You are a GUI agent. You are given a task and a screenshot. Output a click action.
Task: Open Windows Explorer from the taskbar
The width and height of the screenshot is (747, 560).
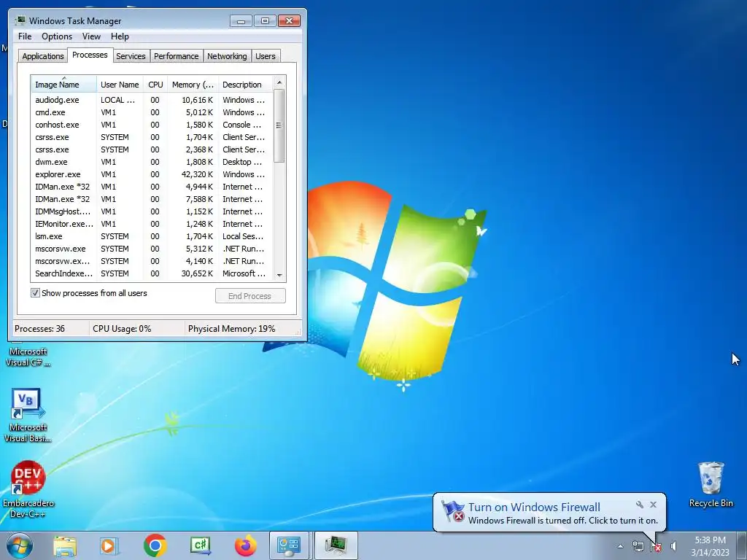pos(65,545)
